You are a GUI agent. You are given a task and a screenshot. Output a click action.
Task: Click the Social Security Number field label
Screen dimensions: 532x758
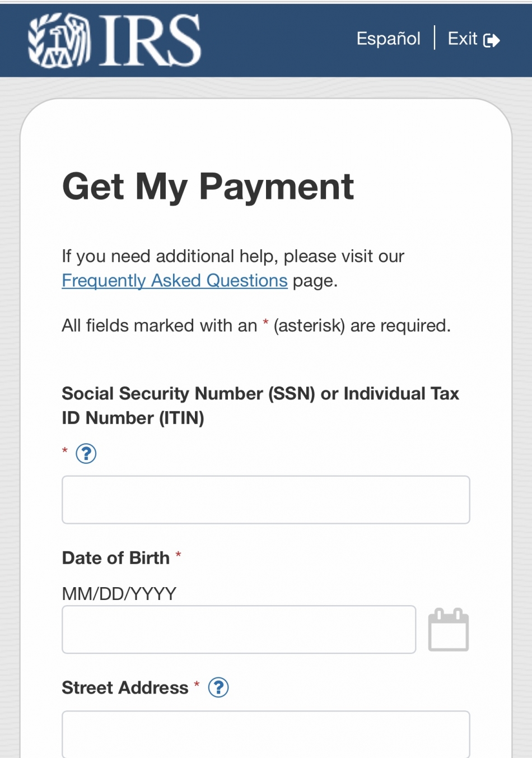tap(260, 406)
